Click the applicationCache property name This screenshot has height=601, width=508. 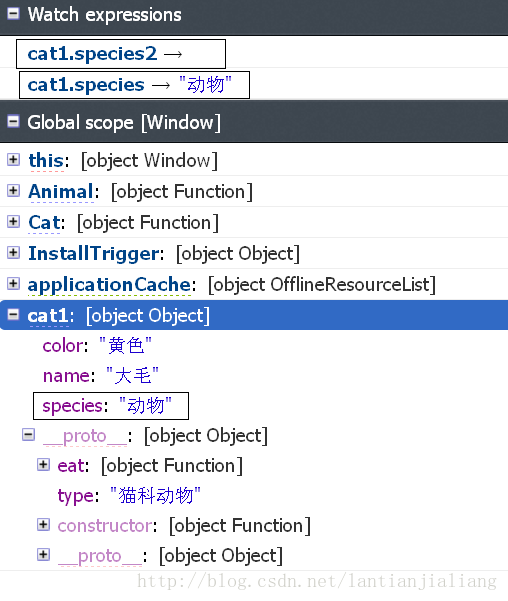109,285
